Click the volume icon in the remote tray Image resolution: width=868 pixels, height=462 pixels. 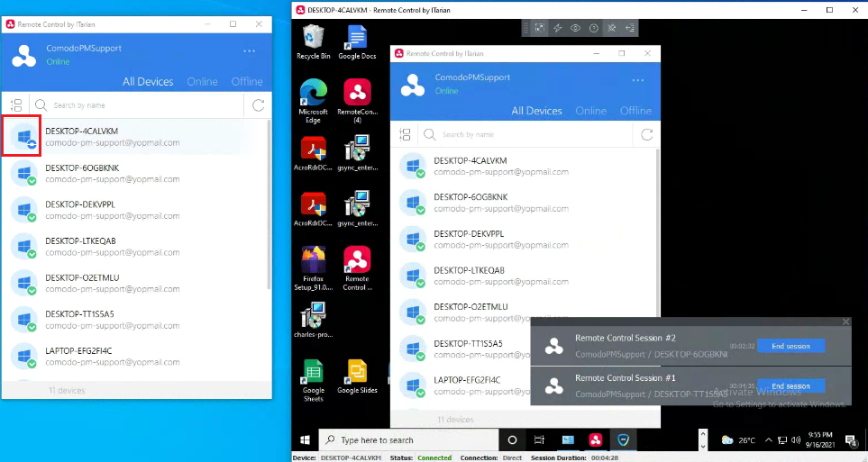pyautogui.click(x=796, y=440)
